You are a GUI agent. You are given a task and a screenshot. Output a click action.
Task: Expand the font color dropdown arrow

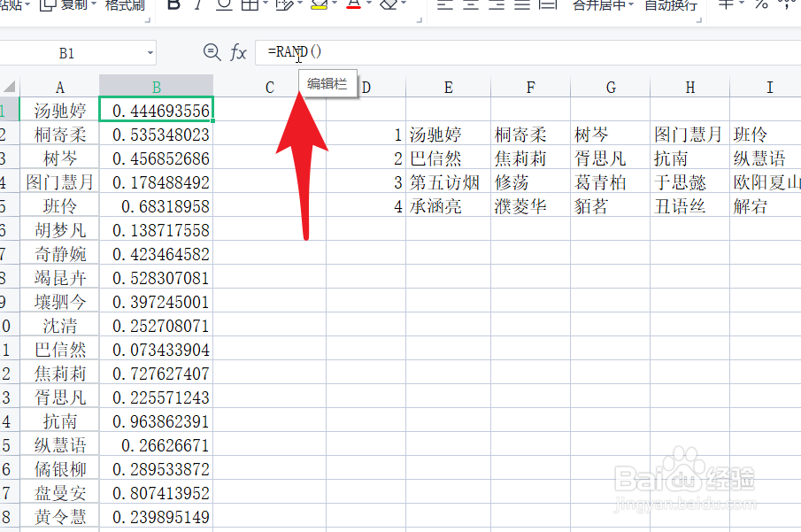click(x=368, y=6)
